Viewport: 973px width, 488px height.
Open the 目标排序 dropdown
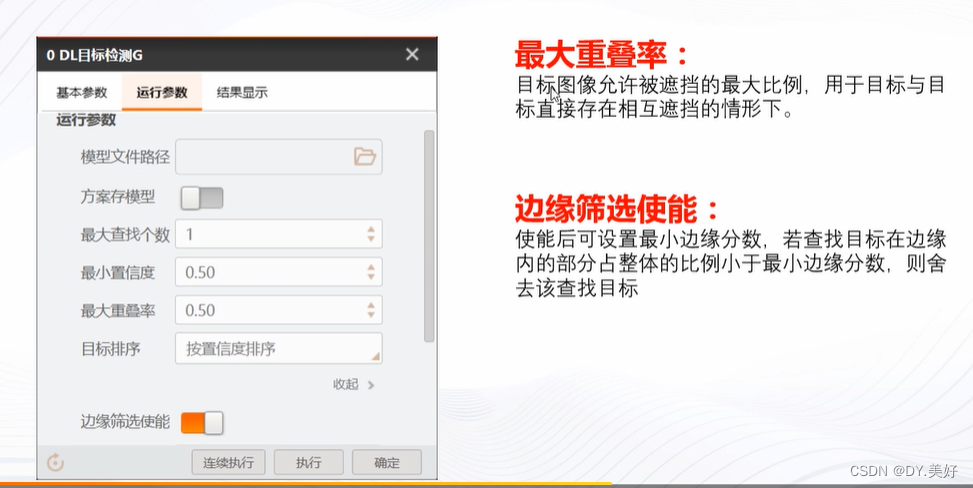[279, 348]
